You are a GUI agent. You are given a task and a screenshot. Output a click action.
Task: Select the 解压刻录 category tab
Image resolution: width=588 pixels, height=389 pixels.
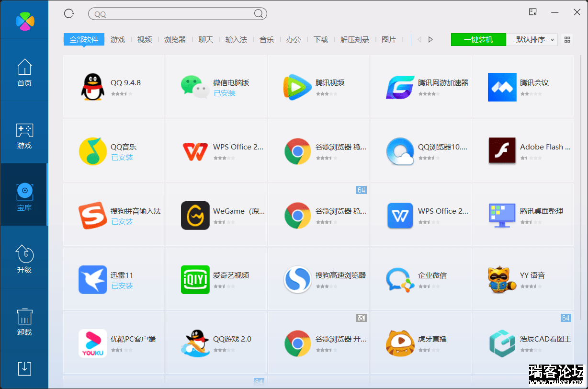coord(355,39)
